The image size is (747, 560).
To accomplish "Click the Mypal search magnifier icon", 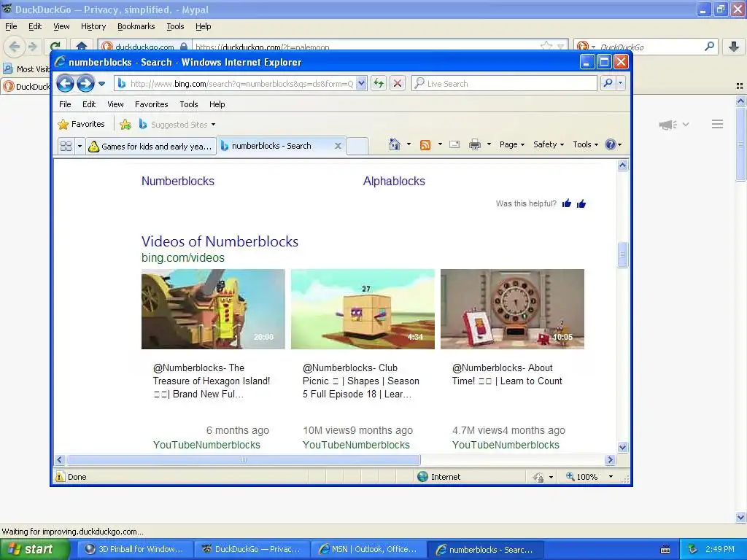I will click(x=709, y=46).
